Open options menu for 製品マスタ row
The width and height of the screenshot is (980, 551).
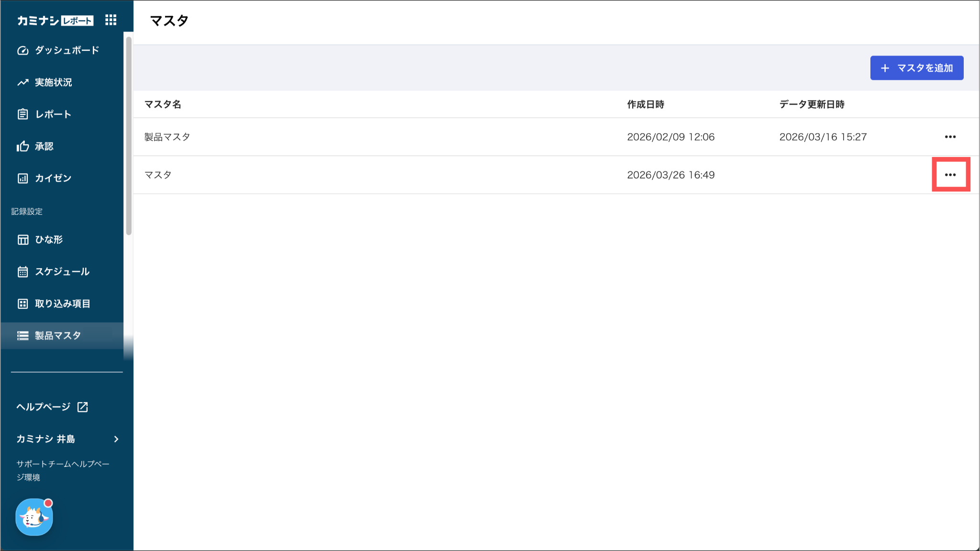[950, 137]
